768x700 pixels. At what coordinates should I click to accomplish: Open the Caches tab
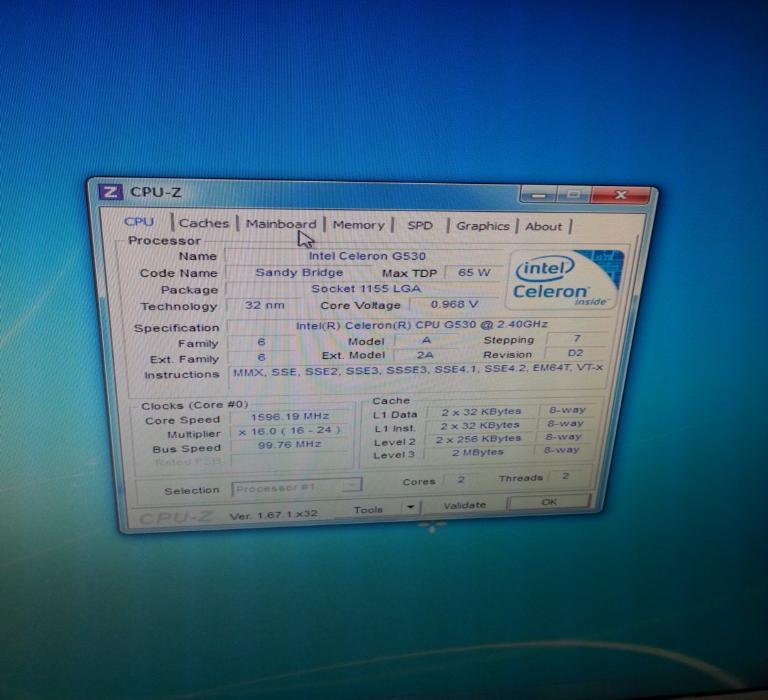pos(204,223)
